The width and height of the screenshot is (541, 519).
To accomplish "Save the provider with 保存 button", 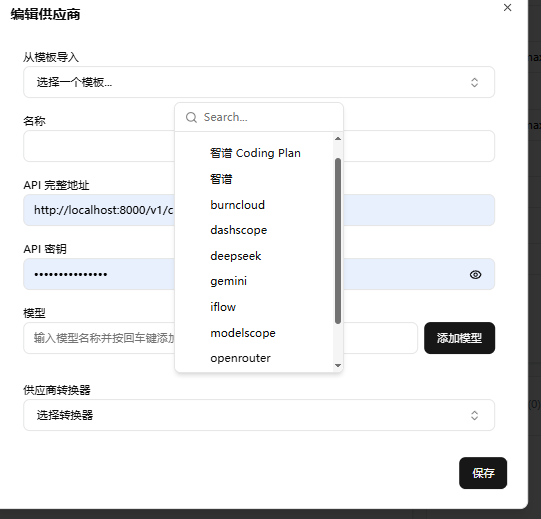I will pos(483,473).
